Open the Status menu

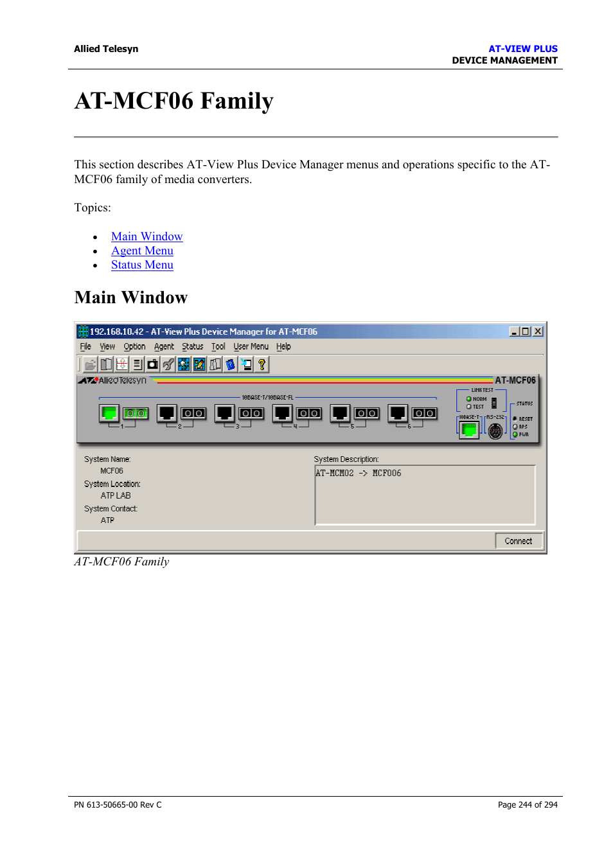click(x=193, y=346)
